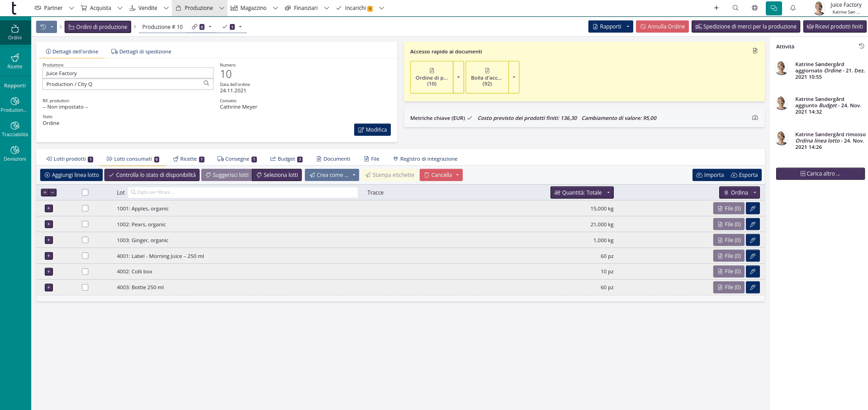Click the Annulla Ordine button
This screenshot has height=410, width=868.
pyautogui.click(x=662, y=27)
